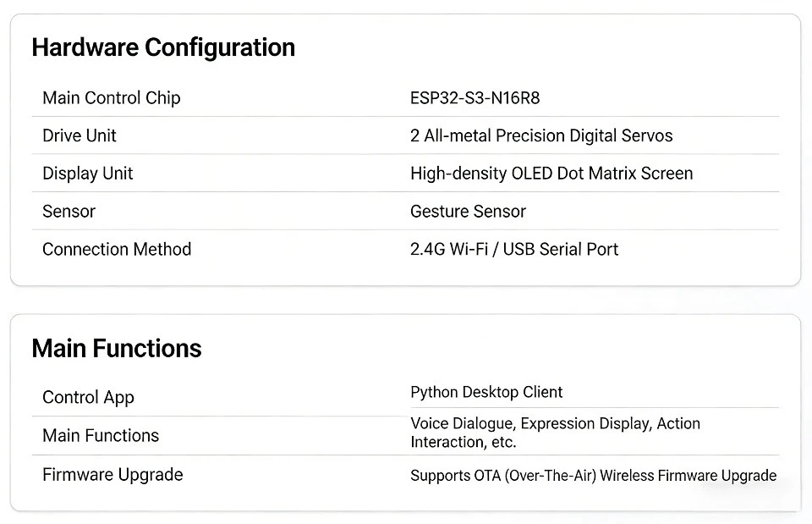Select the Main Functions row label
Viewport: 812px width, 524px height.
point(101,436)
